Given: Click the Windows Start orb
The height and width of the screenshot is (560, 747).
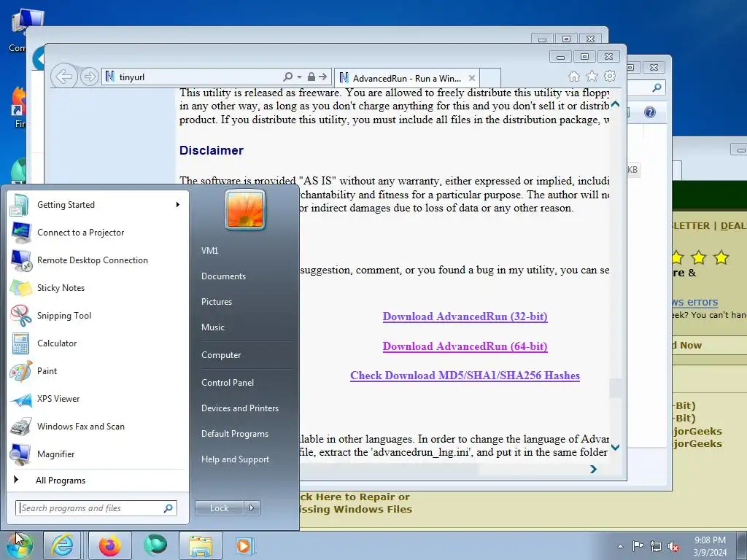Looking at the screenshot, I should click(x=18, y=545).
